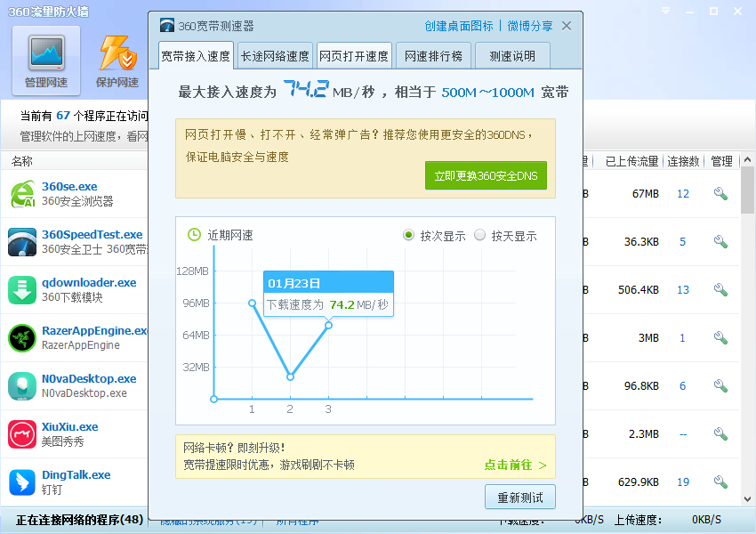Open manage wrench for 360SpeedTest.exe row
This screenshot has width=756, height=534.
720,242
